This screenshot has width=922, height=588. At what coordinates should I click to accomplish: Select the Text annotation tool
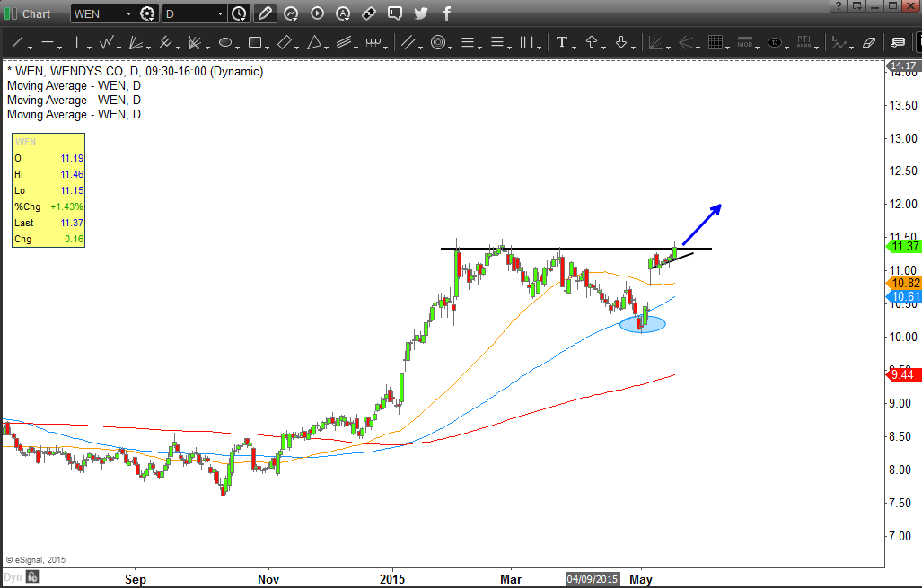point(562,42)
